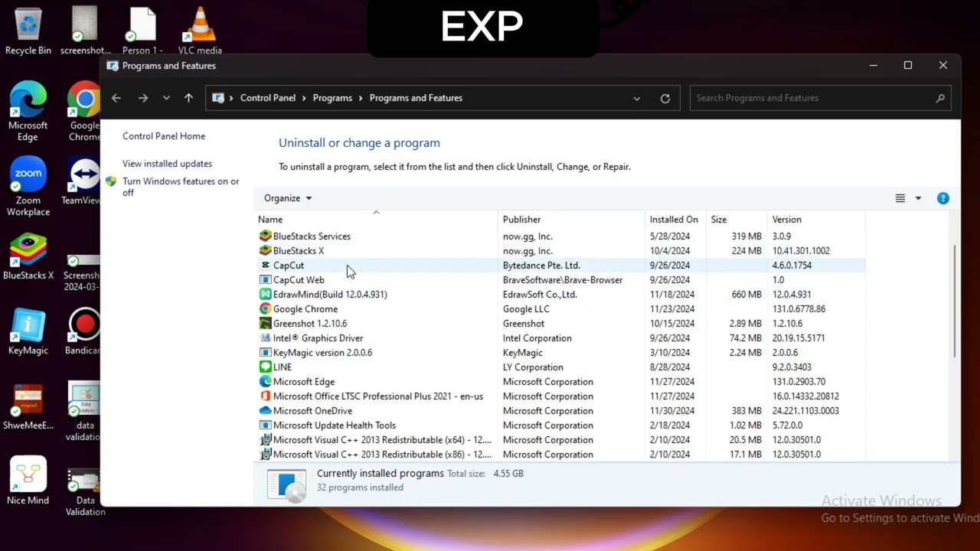The image size is (980, 551).
Task: Click the EdrawMind program icon in list
Action: [x=265, y=295]
